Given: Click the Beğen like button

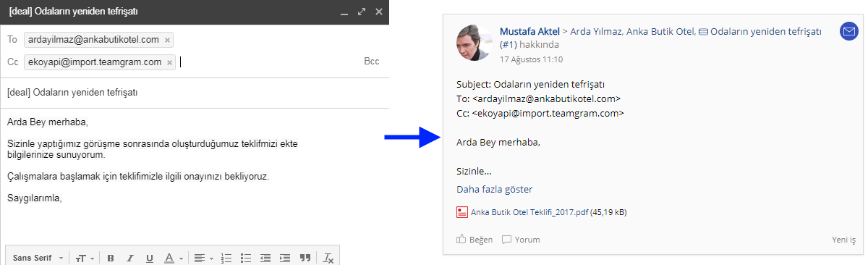Looking at the screenshot, I should coord(475,240).
